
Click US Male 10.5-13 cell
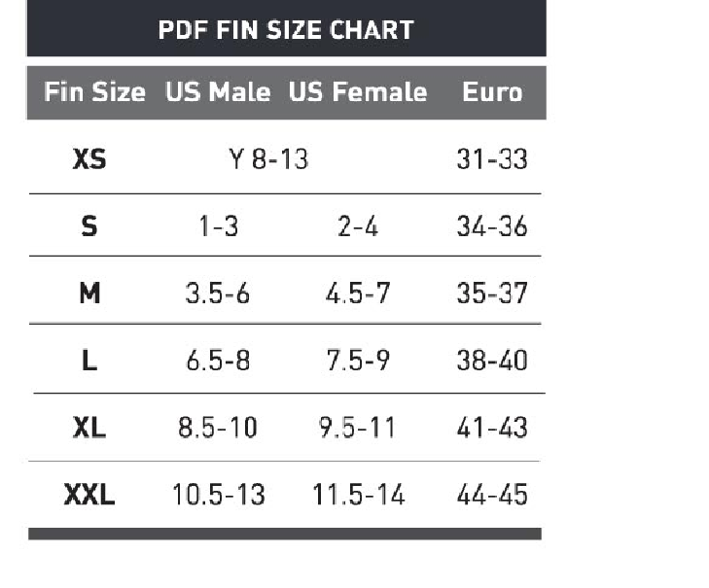coord(218,495)
